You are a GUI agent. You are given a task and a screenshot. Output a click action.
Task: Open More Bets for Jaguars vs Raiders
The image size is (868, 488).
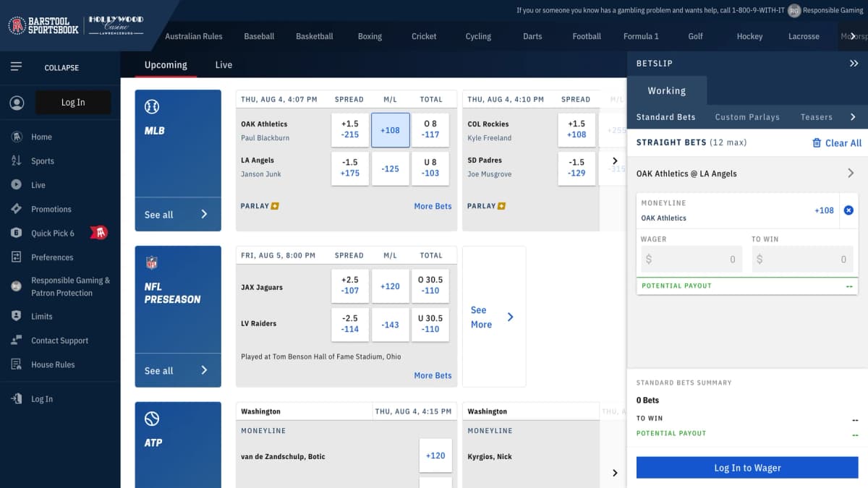[x=433, y=375]
